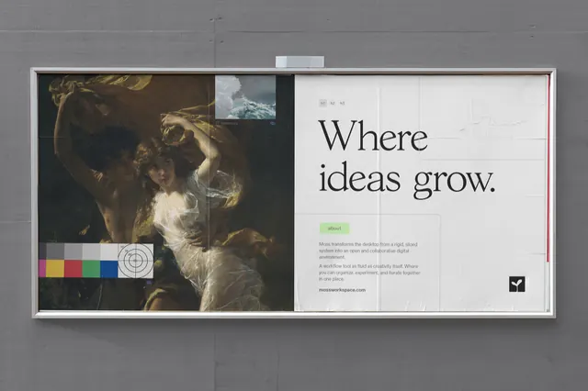The width and height of the screenshot is (588, 391).
Task: Click the paragraph starting "A workflow tool"
Action: (x=369, y=273)
